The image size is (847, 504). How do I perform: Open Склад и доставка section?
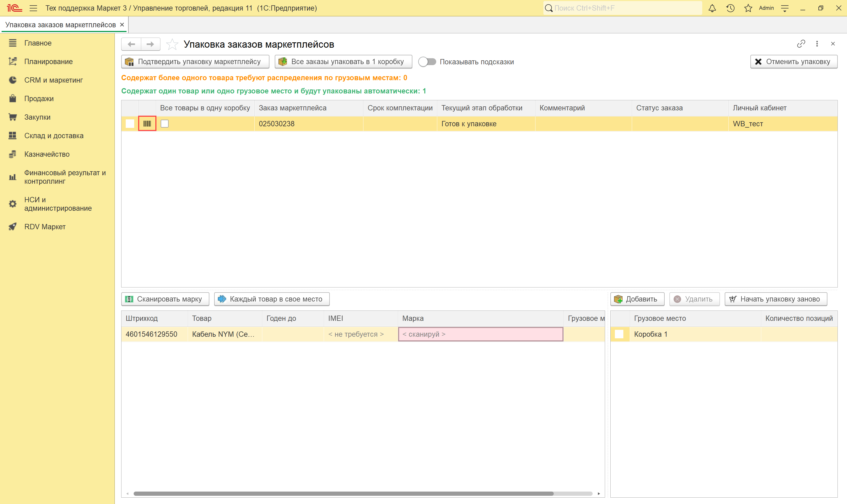pyautogui.click(x=54, y=136)
